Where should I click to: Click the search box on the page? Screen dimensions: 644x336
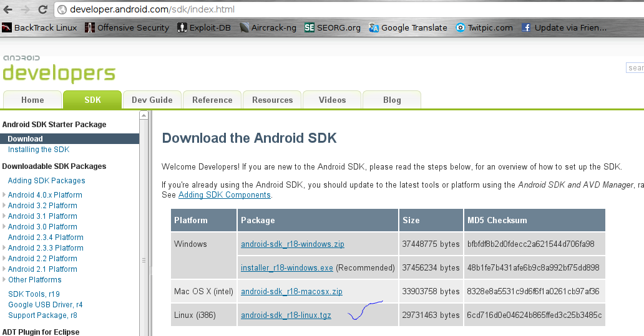click(x=635, y=68)
